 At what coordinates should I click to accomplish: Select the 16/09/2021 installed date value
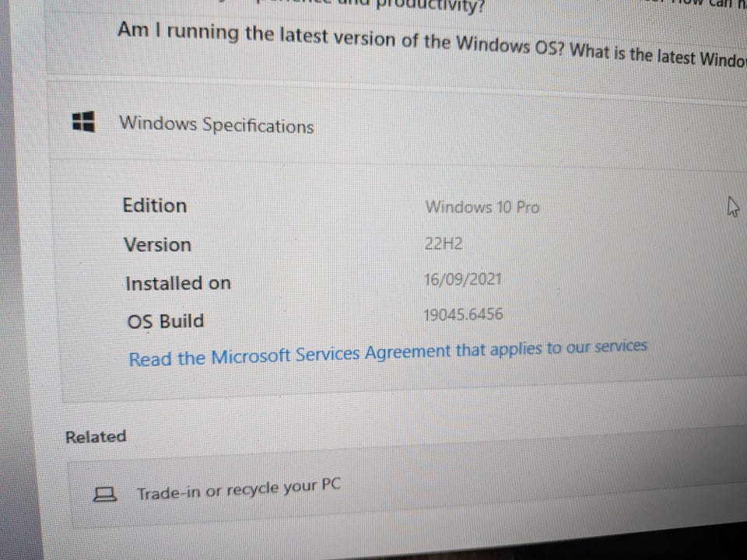[462, 279]
